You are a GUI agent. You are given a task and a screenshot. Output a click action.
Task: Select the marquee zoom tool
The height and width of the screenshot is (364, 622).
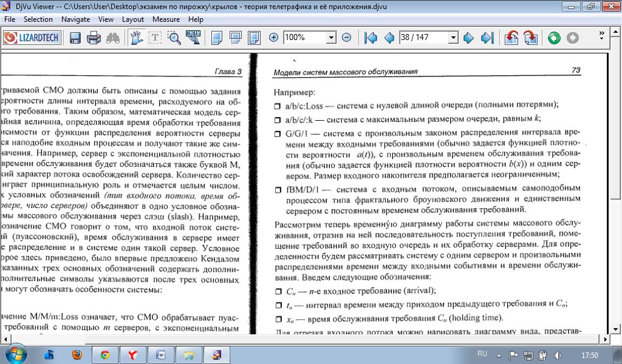[x=174, y=38]
